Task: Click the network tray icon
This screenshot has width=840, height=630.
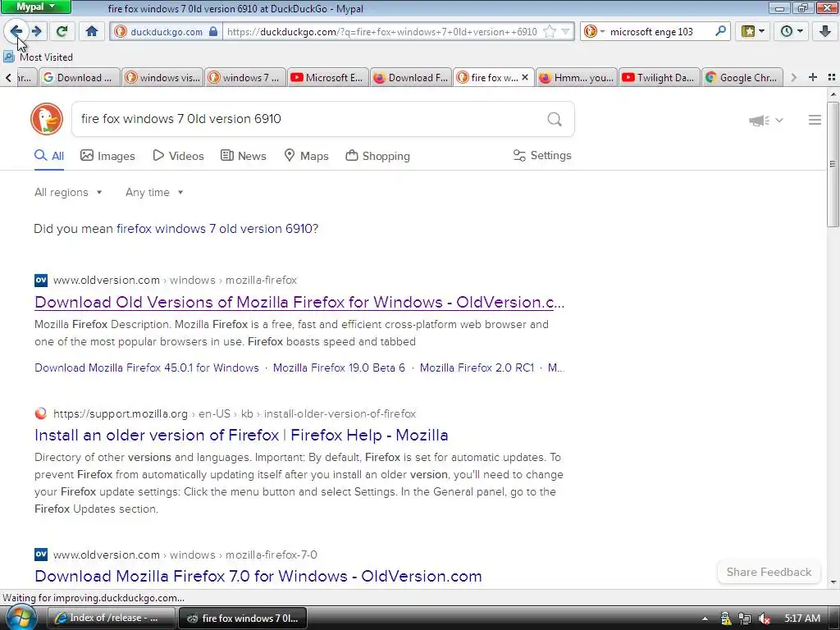Action: [744, 619]
